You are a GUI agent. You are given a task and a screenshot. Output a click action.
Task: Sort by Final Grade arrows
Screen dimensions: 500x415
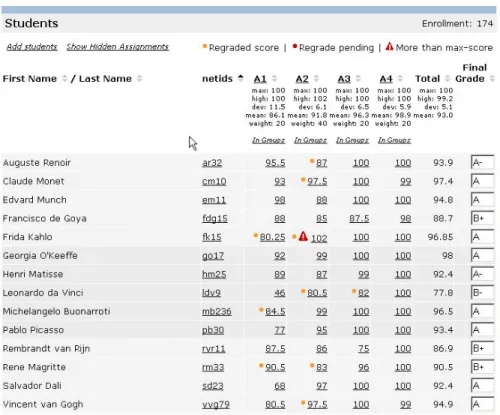point(492,79)
